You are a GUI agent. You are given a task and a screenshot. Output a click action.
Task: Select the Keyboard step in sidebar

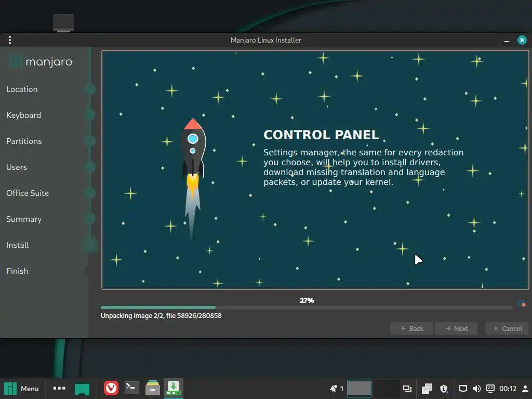tap(23, 115)
